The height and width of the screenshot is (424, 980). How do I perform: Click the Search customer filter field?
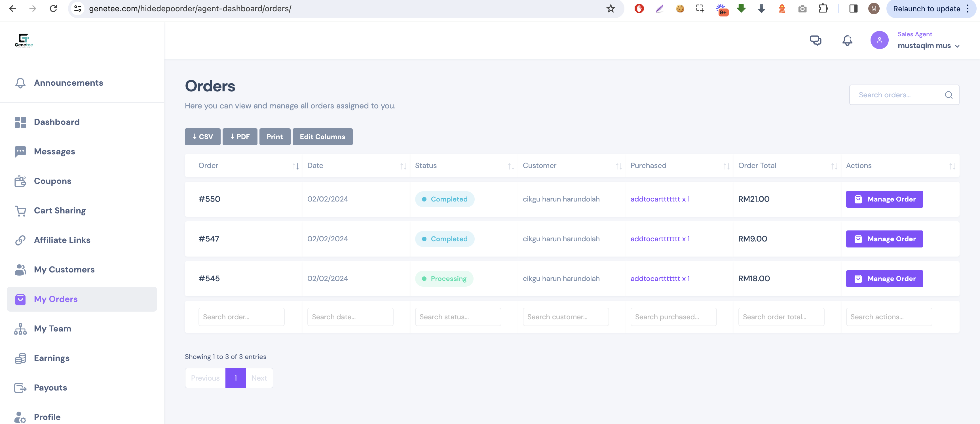(565, 317)
